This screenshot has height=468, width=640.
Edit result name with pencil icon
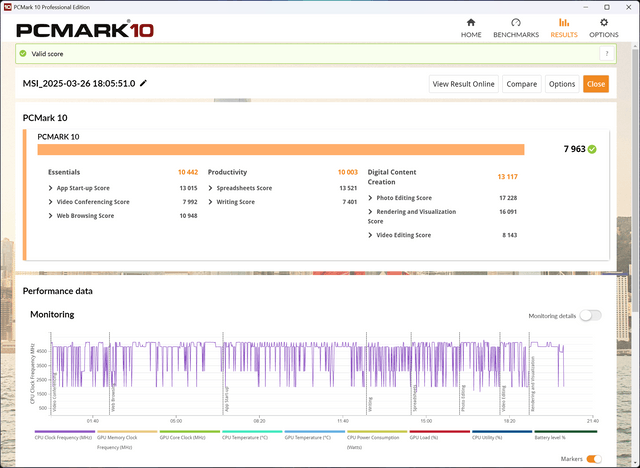pos(143,83)
